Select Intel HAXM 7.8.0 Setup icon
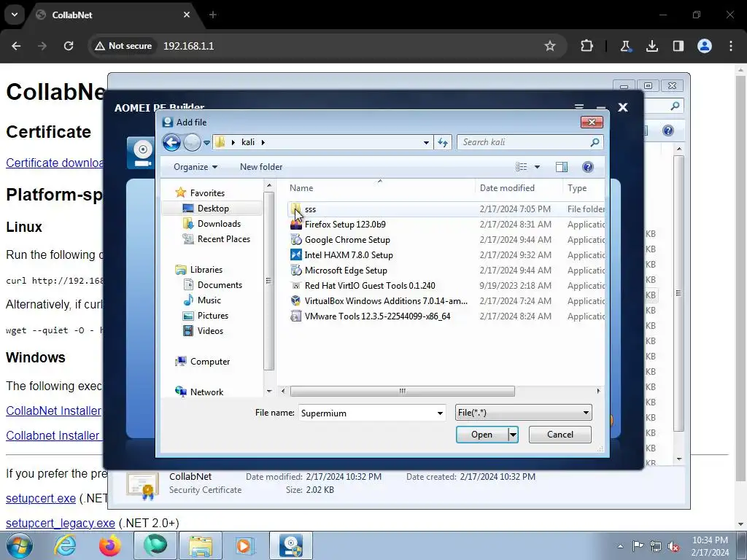 click(x=296, y=254)
